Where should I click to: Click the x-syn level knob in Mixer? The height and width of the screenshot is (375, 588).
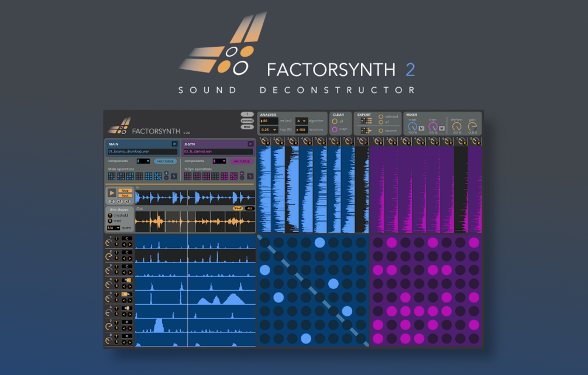click(x=433, y=127)
